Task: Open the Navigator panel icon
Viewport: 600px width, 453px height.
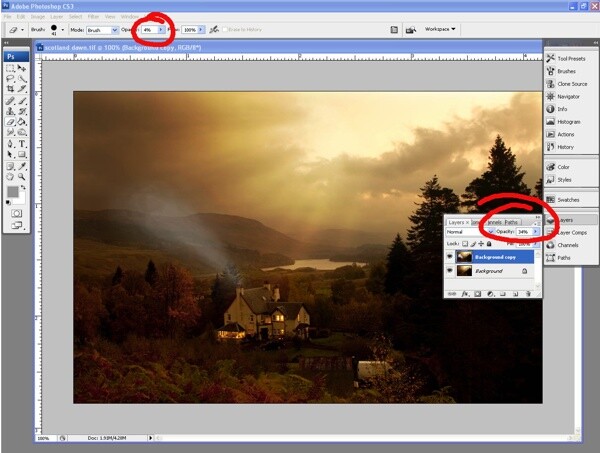Action: click(x=550, y=96)
